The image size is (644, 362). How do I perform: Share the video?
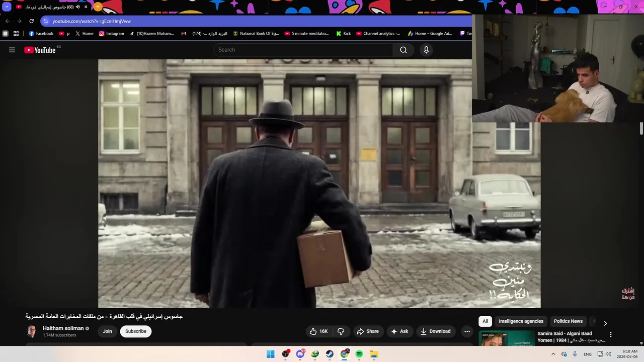click(367, 331)
